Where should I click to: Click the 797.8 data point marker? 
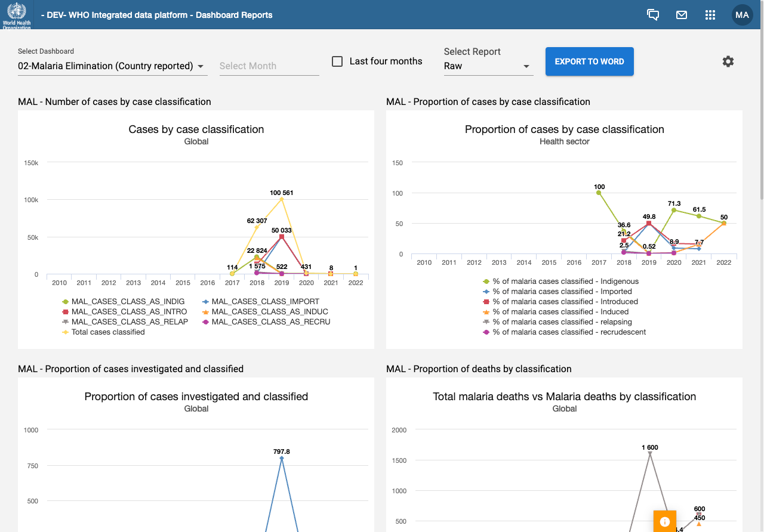click(282, 458)
